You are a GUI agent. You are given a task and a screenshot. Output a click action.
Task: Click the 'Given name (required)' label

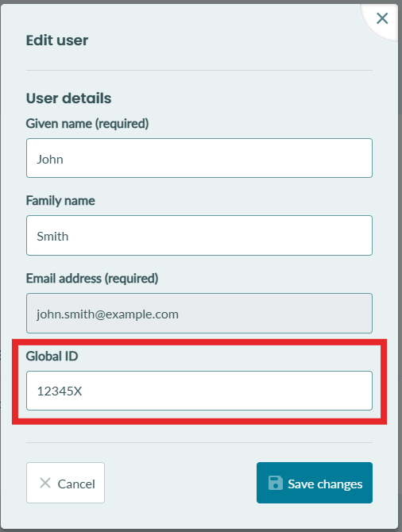[87, 124]
